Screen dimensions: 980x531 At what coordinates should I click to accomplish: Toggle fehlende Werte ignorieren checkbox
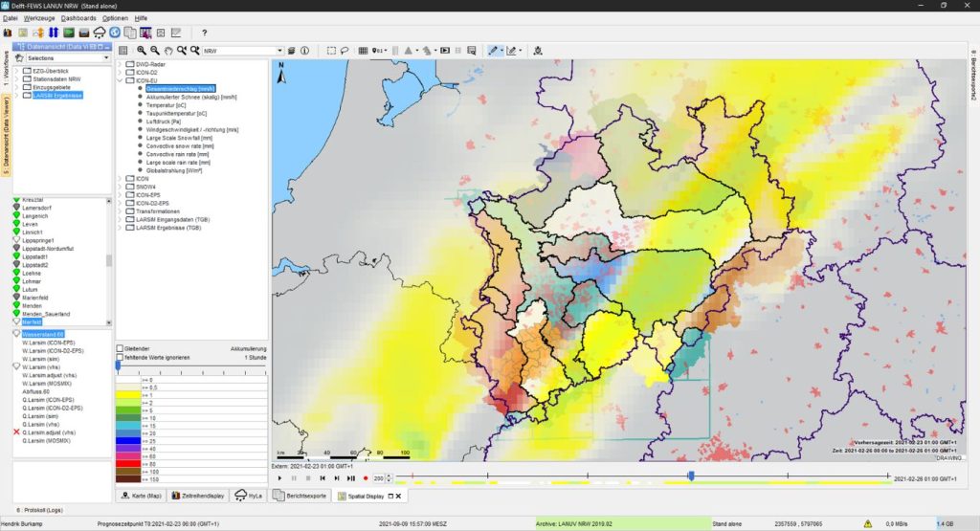point(120,357)
